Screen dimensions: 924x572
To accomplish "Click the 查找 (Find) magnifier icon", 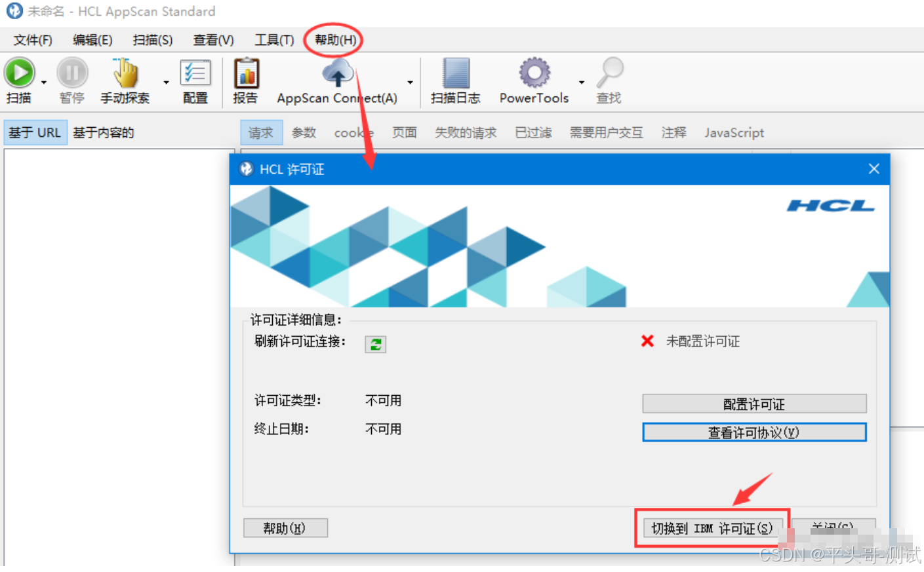I will coord(609,73).
